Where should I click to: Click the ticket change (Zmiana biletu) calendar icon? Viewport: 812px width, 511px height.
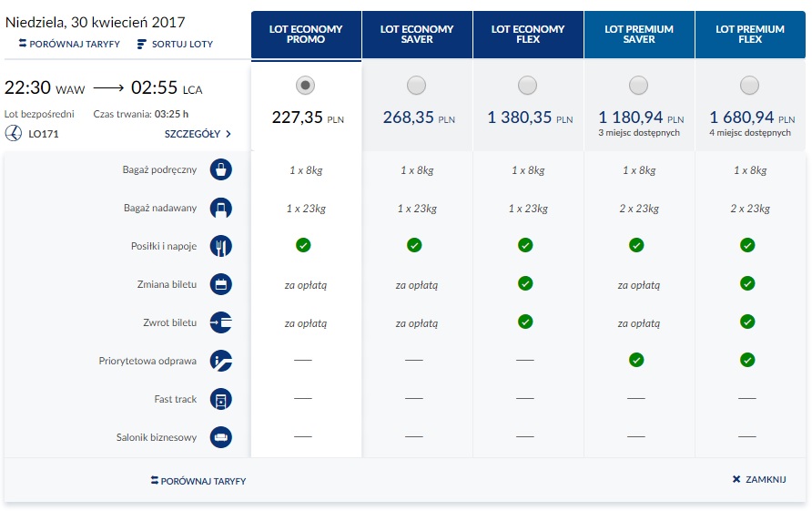(220, 284)
